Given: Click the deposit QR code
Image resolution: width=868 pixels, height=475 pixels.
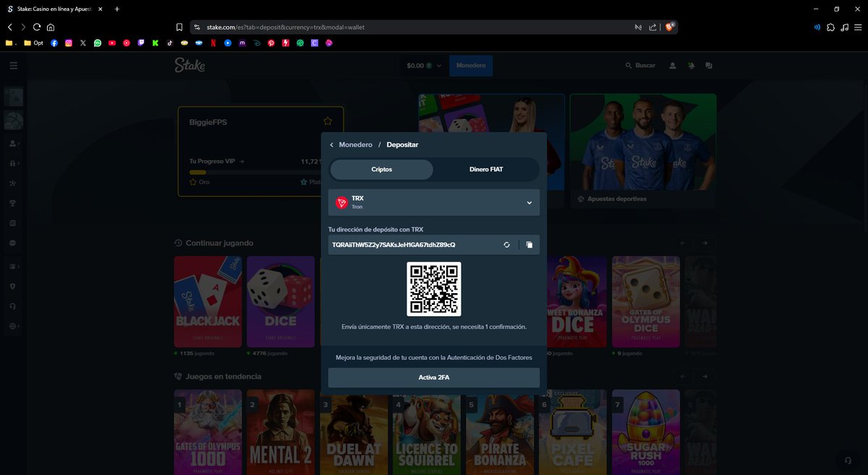Looking at the screenshot, I should [x=434, y=289].
